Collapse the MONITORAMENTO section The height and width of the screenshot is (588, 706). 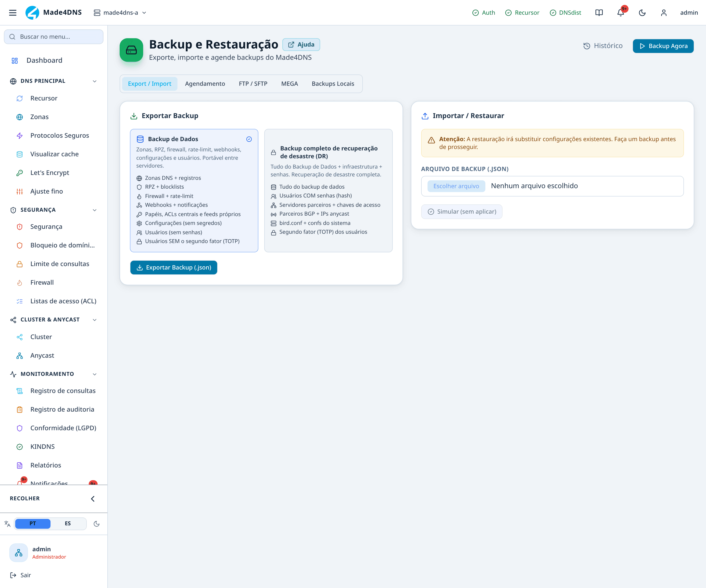click(x=54, y=374)
